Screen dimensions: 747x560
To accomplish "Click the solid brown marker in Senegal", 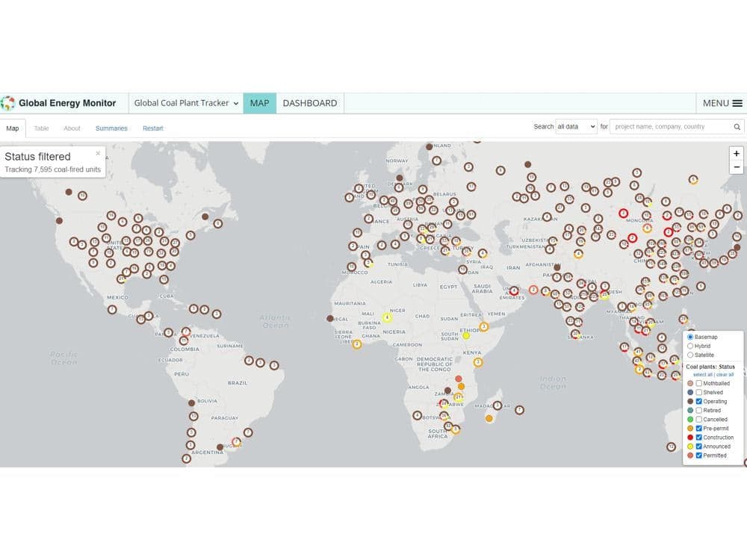I will click(x=330, y=318).
